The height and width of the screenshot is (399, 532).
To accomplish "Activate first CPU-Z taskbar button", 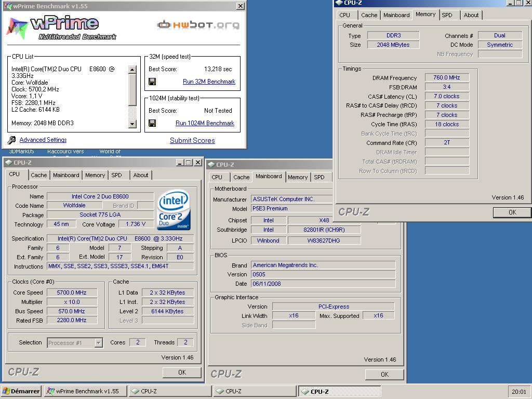I will (170, 391).
